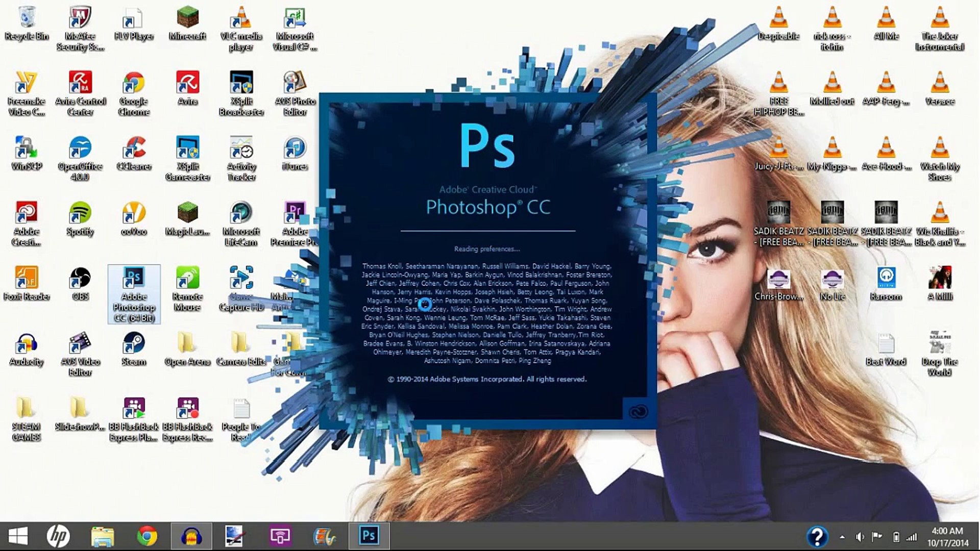Screen dimensions: 980x551
Task: Open the volume speaker tray icon
Action: click(x=860, y=537)
